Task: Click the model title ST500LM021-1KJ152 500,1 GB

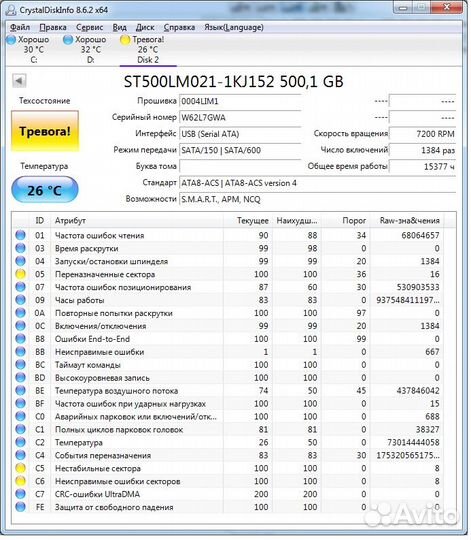Action: coord(233,82)
